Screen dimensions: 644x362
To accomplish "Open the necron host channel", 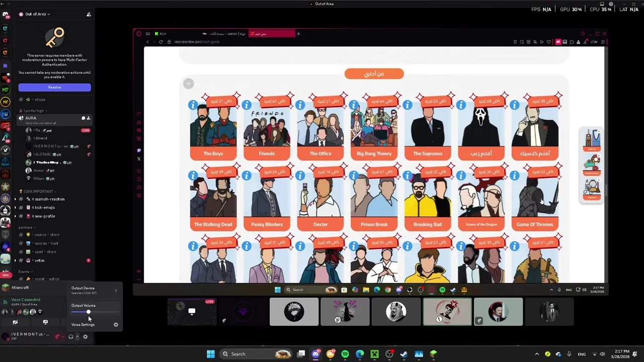I will (x=54, y=243).
